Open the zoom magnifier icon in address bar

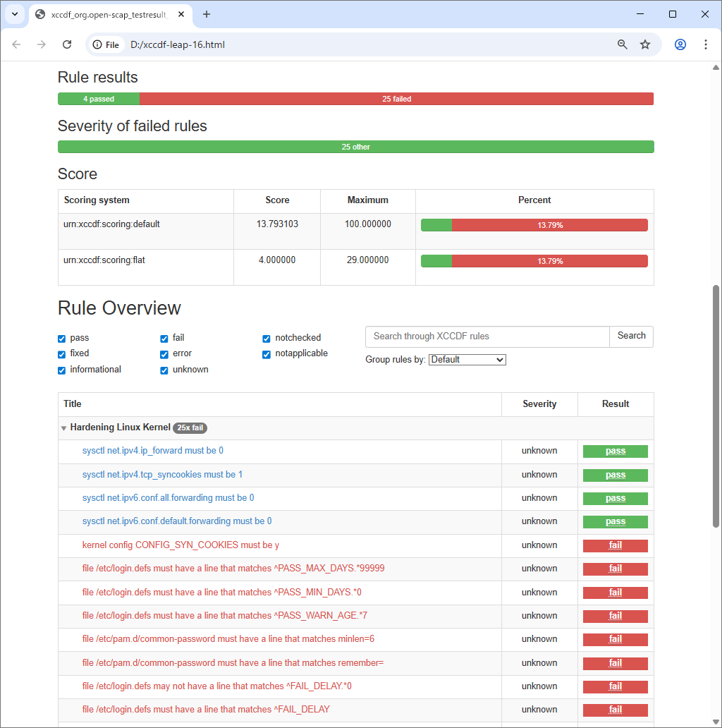pos(622,44)
